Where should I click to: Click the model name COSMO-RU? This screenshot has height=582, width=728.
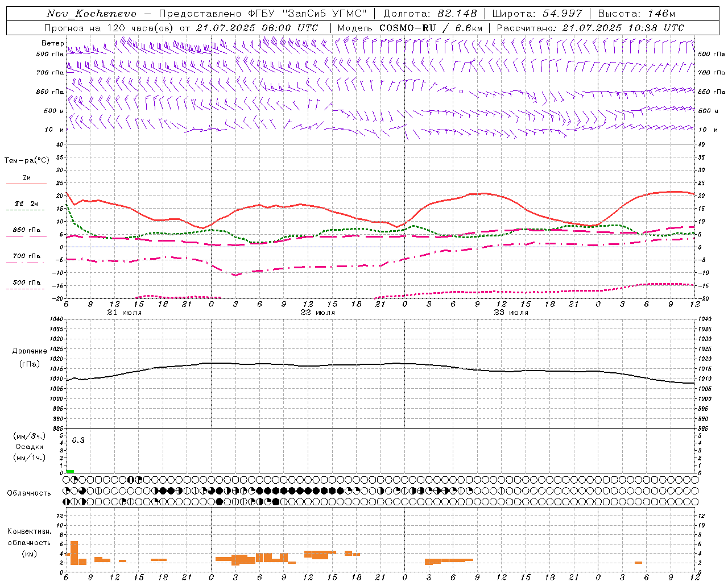click(408, 28)
